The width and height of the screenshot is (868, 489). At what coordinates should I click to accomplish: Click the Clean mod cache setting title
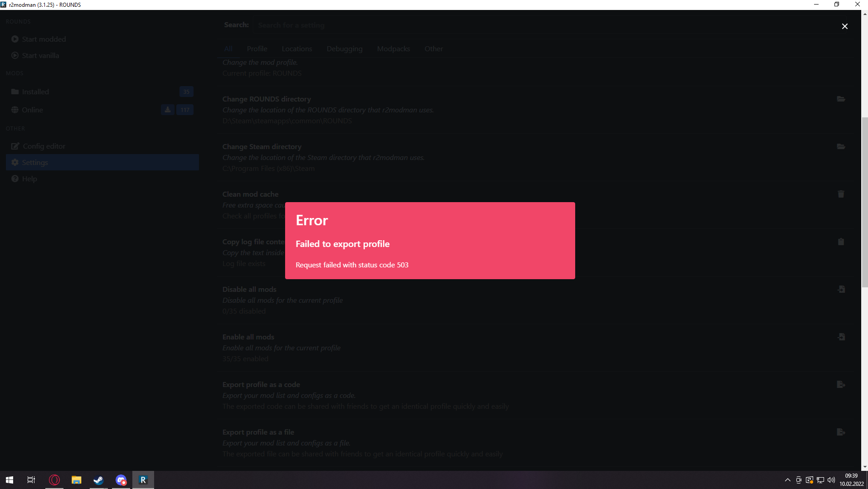click(250, 194)
